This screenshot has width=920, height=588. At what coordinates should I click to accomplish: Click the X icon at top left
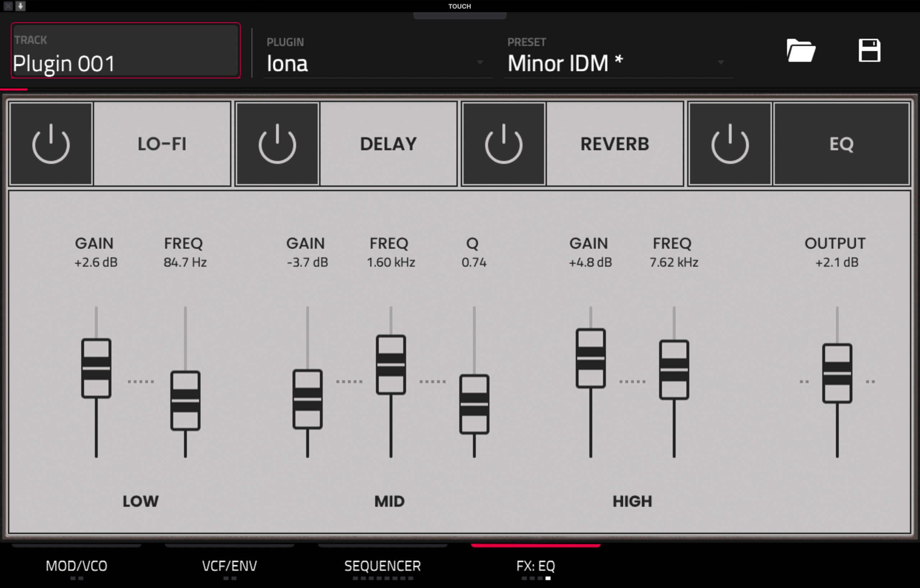pos(8,6)
